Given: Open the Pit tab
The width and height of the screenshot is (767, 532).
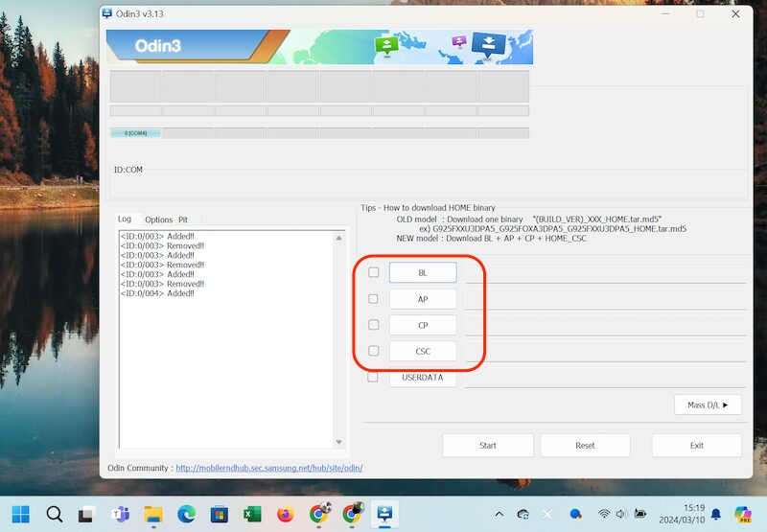Looking at the screenshot, I should (183, 220).
